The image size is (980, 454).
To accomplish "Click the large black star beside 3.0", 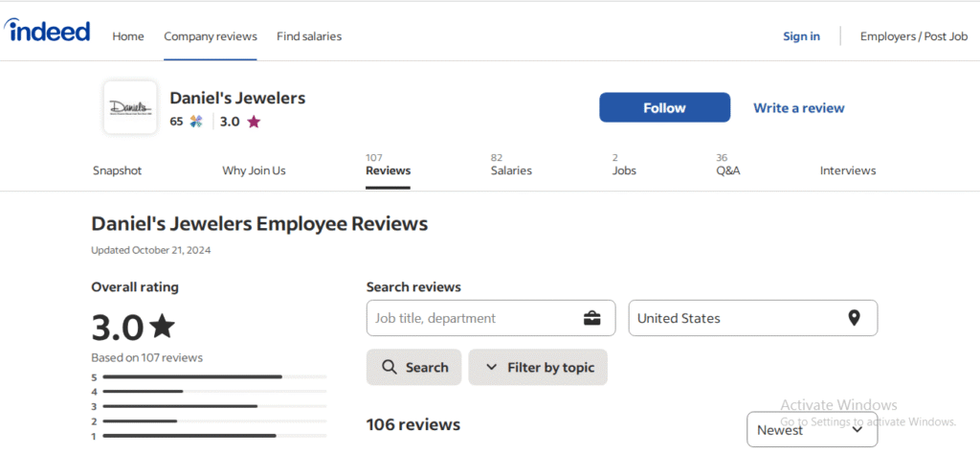I will click(163, 326).
